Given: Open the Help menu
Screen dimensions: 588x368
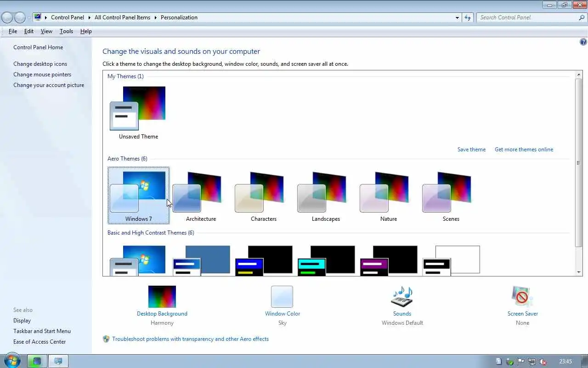Looking at the screenshot, I should (86, 31).
